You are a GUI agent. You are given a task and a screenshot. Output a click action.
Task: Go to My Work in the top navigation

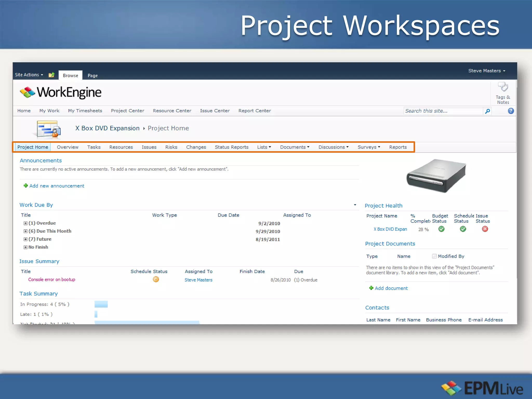[x=49, y=111]
